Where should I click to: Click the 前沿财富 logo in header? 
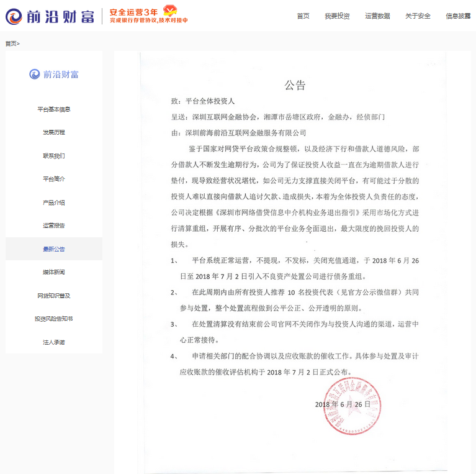50,16
